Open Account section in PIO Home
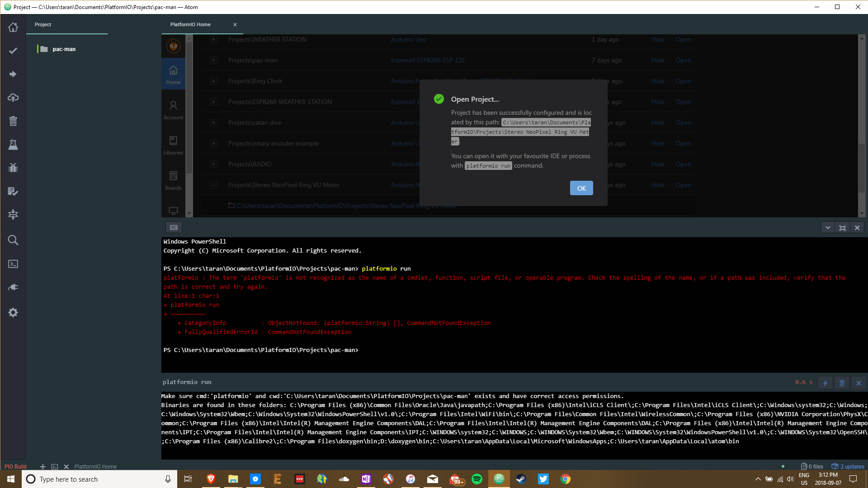 pyautogui.click(x=173, y=110)
